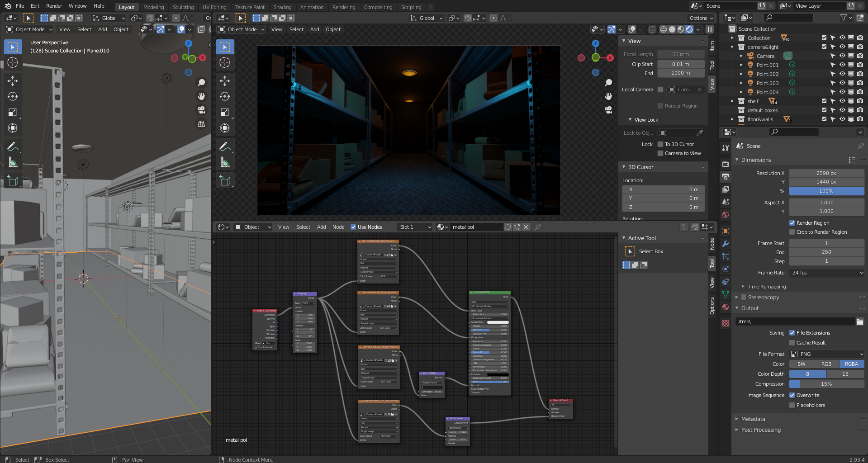Toggle camera view icon in left viewport
Image resolution: width=868 pixels, height=463 pixels.
click(x=201, y=110)
